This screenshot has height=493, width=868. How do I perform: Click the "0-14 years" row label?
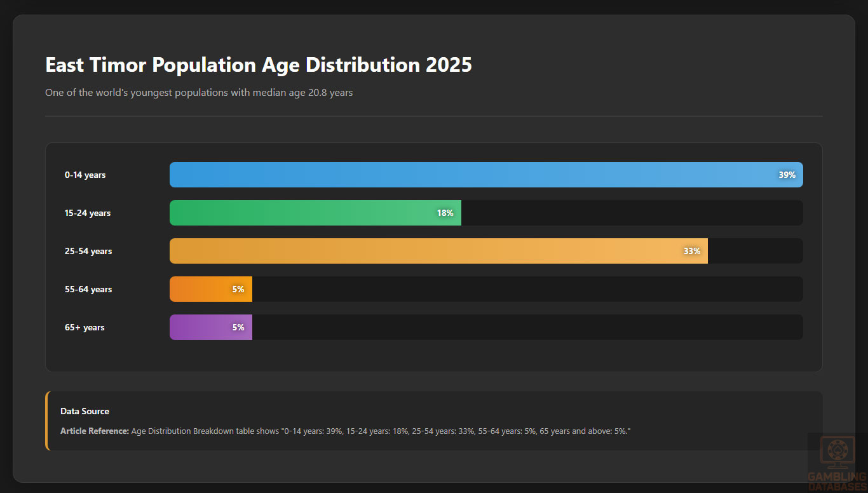pos(85,175)
